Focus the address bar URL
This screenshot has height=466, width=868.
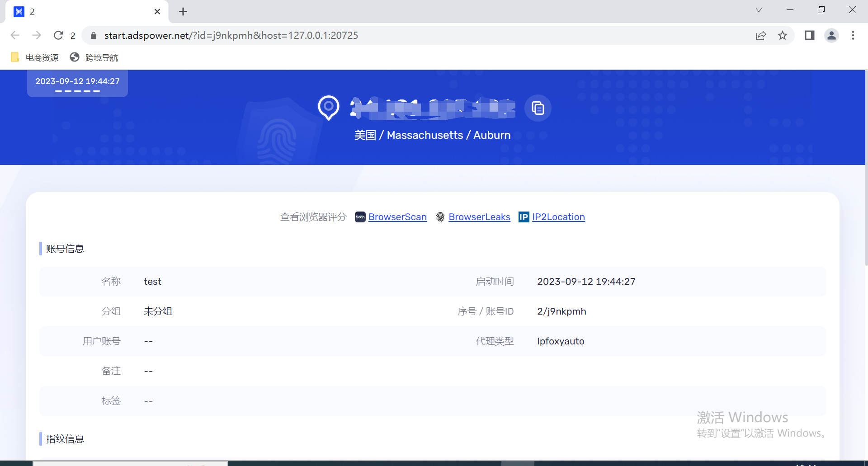click(x=231, y=35)
